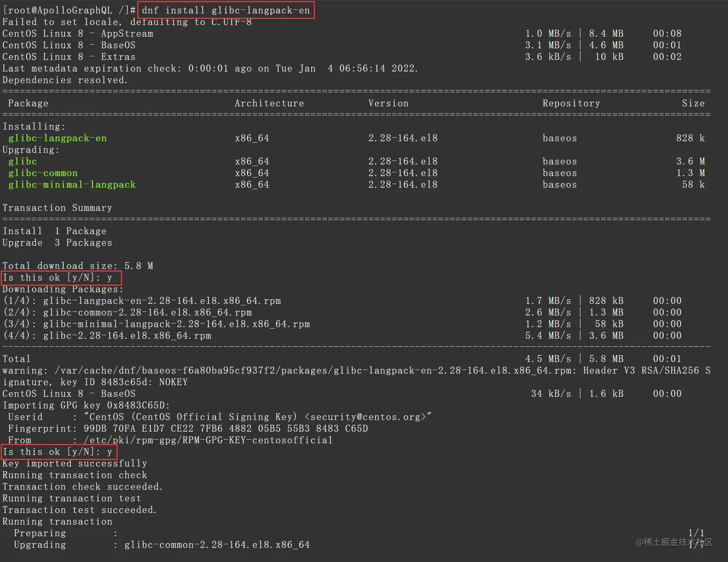Click the '/etc/pki/rpm-gpg/RPM-GPG-KEY-centosofficial' path
This screenshot has height=562, width=728.
(x=208, y=440)
